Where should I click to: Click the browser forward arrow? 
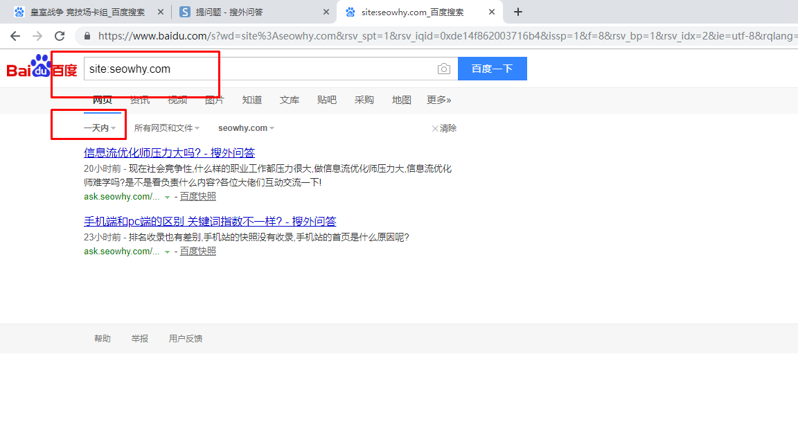point(37,36)
